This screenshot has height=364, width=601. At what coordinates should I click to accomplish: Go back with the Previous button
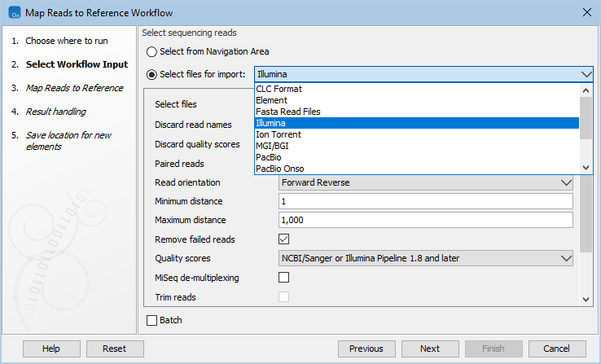[366, 349]
